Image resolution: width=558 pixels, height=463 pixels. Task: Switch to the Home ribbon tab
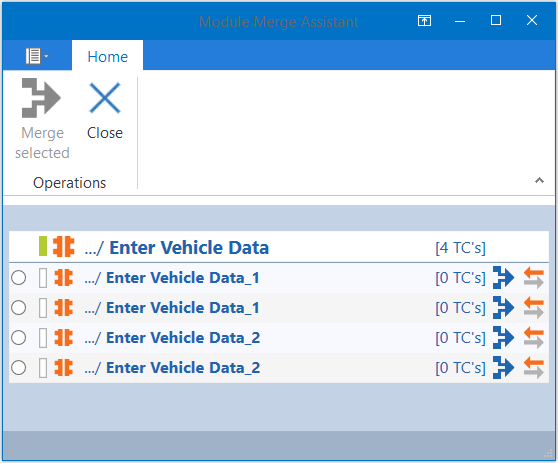[x=107, y=56]
